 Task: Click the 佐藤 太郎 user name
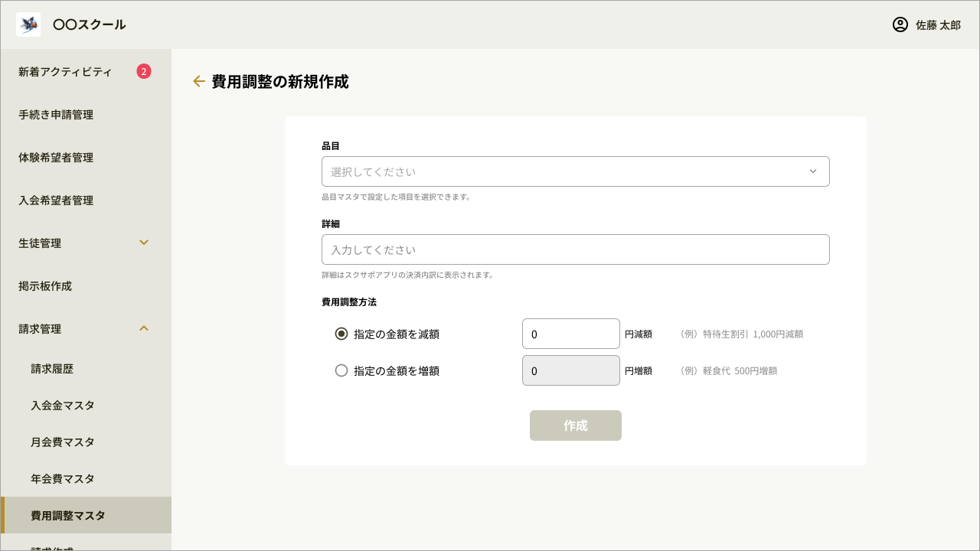[938, 25]
